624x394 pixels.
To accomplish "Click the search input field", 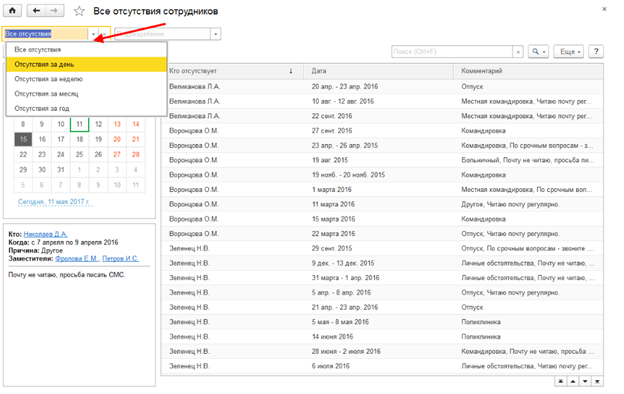I will (x=452, y=52).
